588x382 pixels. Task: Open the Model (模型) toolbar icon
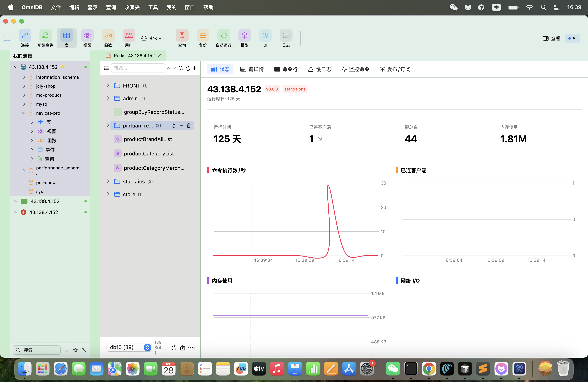pyautogui.click(x=244, y=36)
